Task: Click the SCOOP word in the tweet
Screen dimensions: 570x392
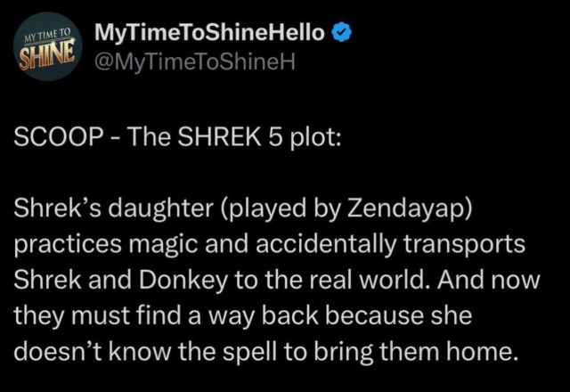Action: coord(57,137)
